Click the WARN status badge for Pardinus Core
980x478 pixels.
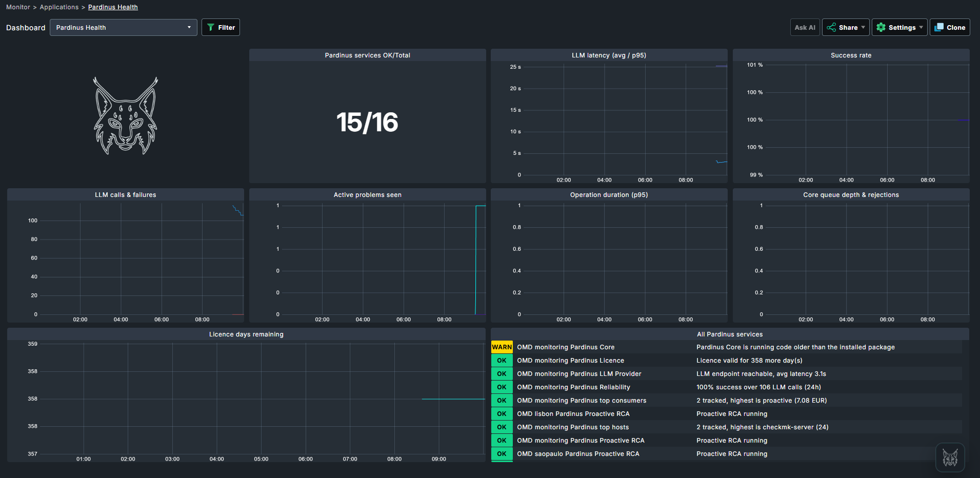coord(502,347)
